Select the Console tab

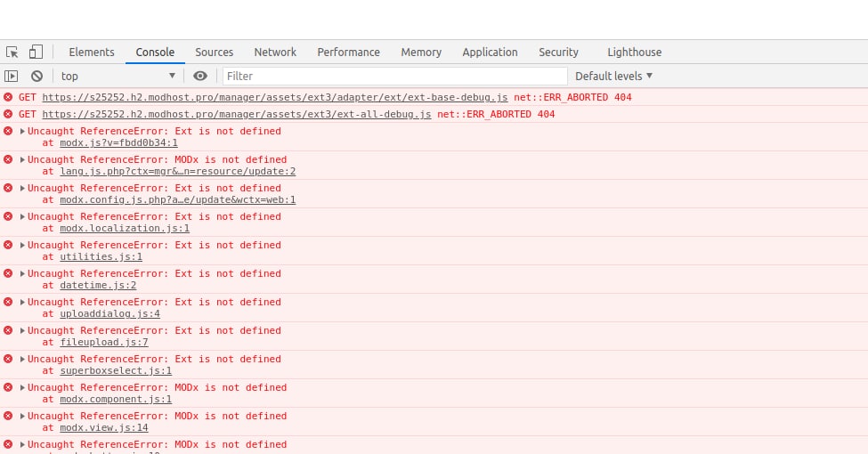pyautogui.click(x=155, y=52)
